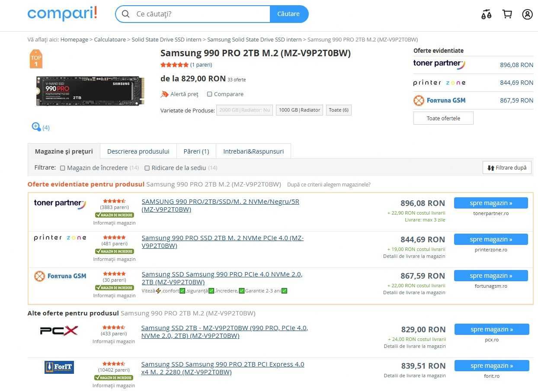Click printer zone logo in offer list
538x392 pixels.
(60, 238)
